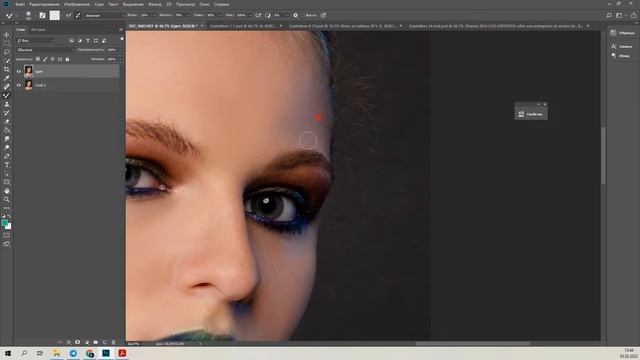Viewport: 640px width, 360px height.
Task: Open the Символ panel button
Action: click(x=622, y=47)
